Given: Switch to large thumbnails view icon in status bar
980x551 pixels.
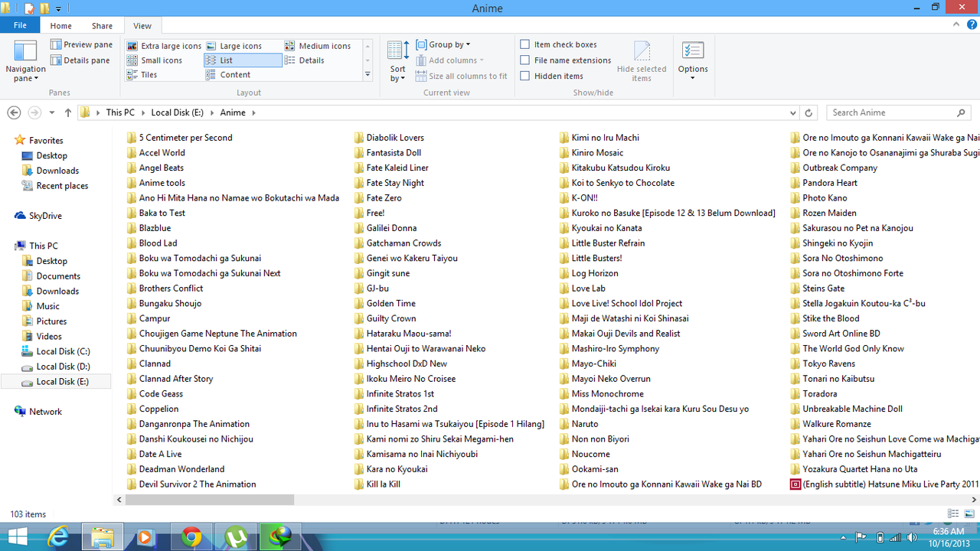Looking at the screenshot, I should 969,514.
